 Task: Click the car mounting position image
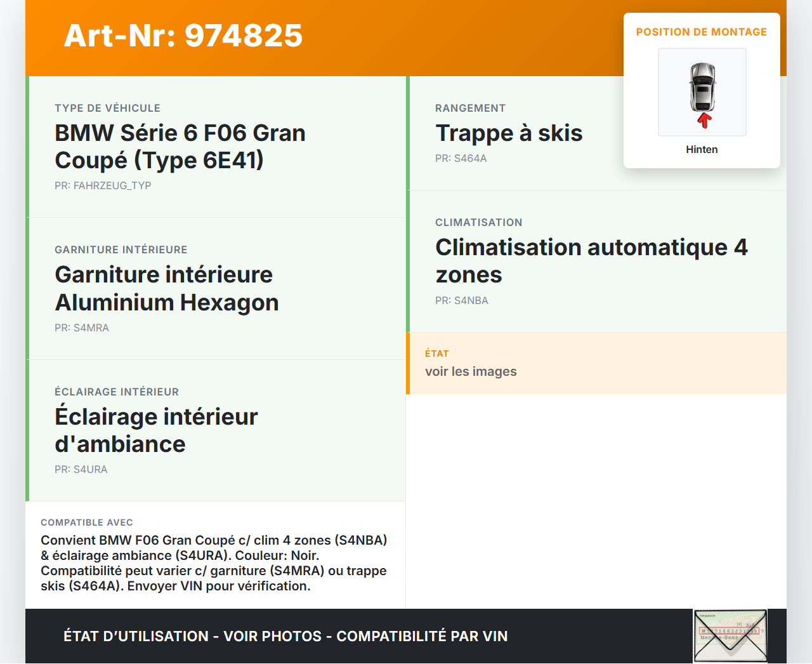click(x=702, y=92)
